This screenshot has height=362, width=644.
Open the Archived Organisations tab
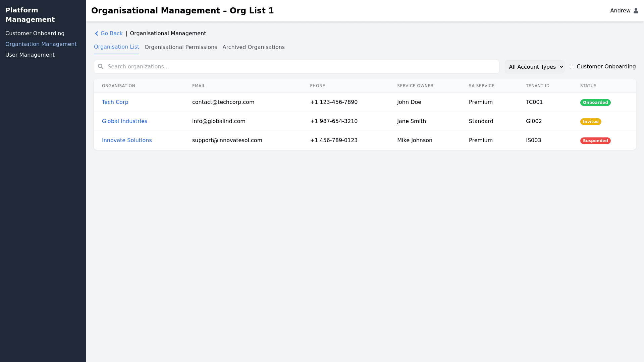pos(253,47)
